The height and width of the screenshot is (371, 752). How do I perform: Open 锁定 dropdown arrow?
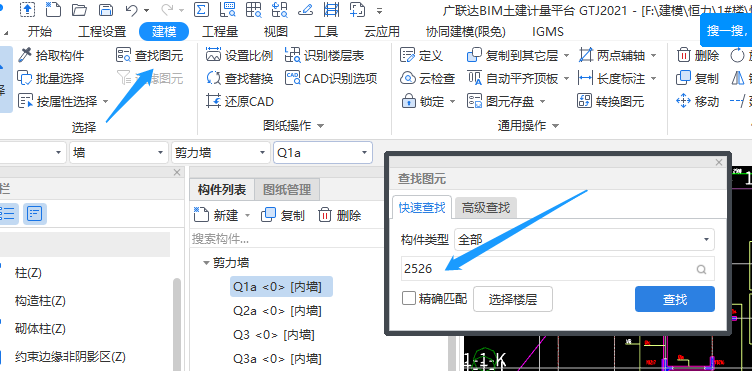pyautogui.click(x=452, y=101)
